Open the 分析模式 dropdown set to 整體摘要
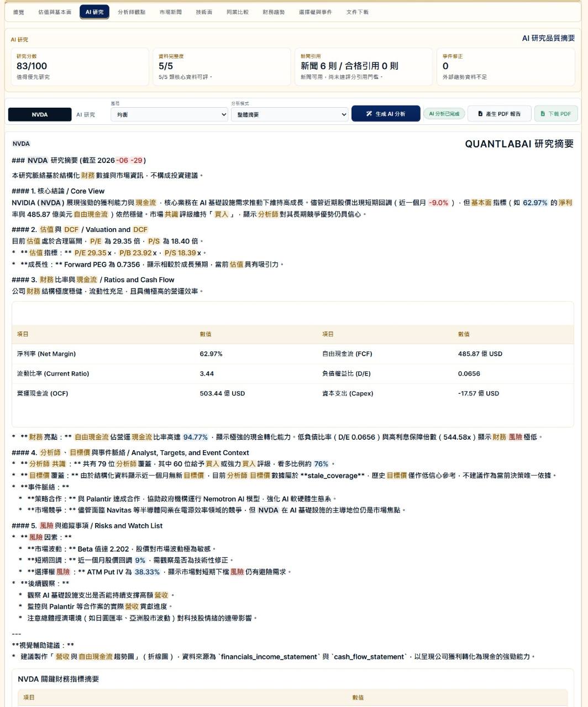 pos(290,114)
